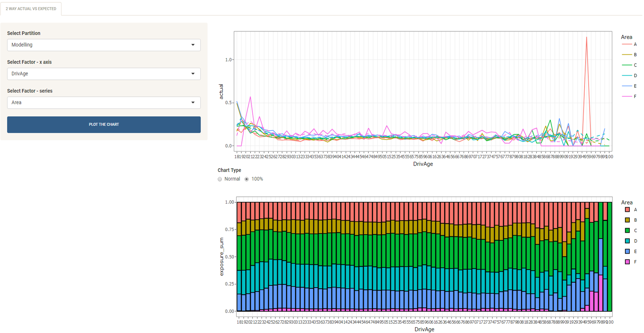
Task: Click the caret on the Modelling dropdown
Action: click(x=194, y=45)
